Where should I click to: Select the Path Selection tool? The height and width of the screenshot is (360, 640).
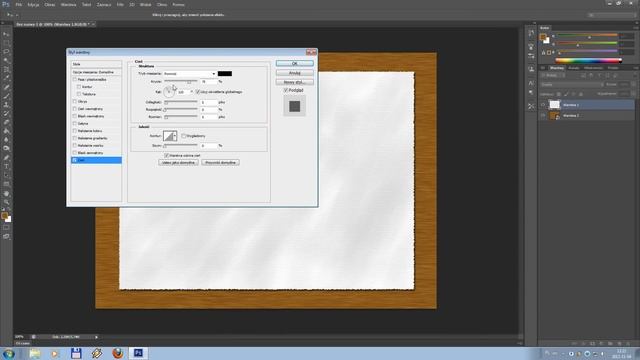(x=6, y=176)
